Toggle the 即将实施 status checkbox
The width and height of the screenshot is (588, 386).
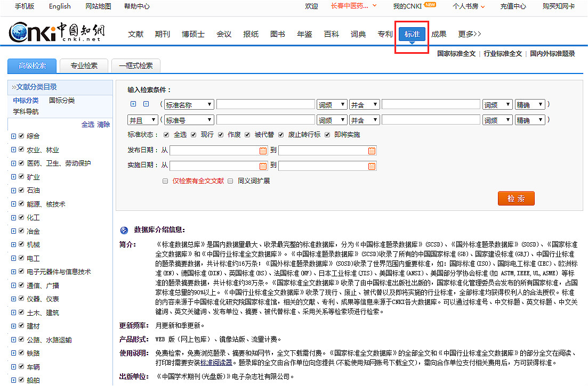pos(327,135)
